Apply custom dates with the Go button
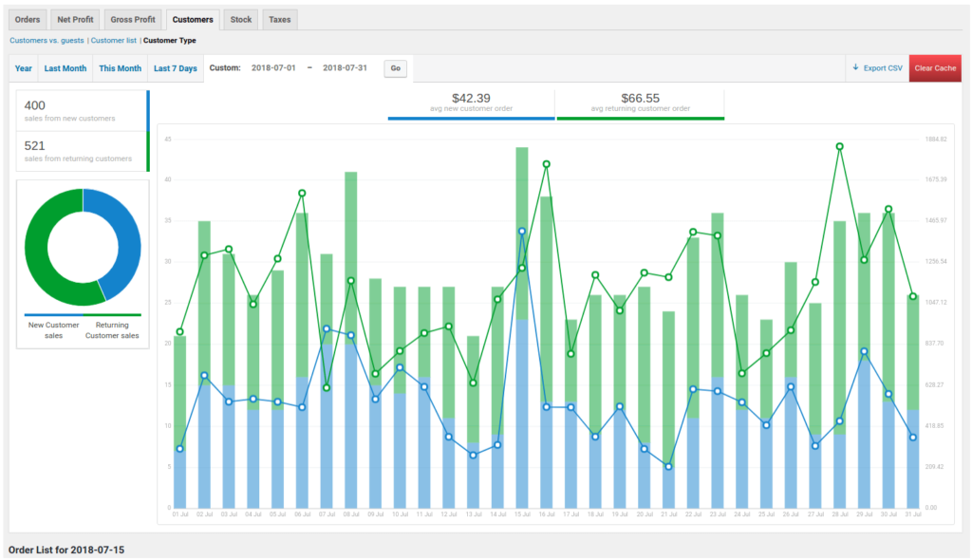Image resolution: width=972 pixels, height=560 pixels. (396, 68)
